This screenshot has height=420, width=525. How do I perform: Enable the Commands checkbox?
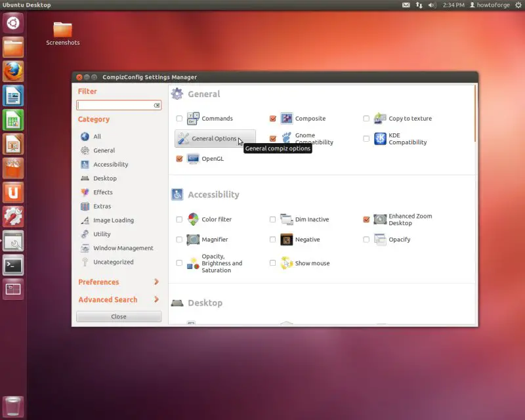point(179,119)
